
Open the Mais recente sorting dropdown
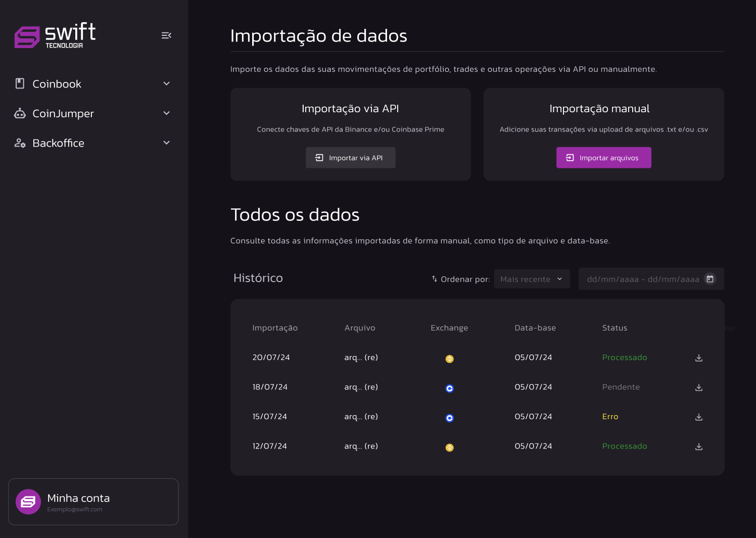[x=532, y=279]
